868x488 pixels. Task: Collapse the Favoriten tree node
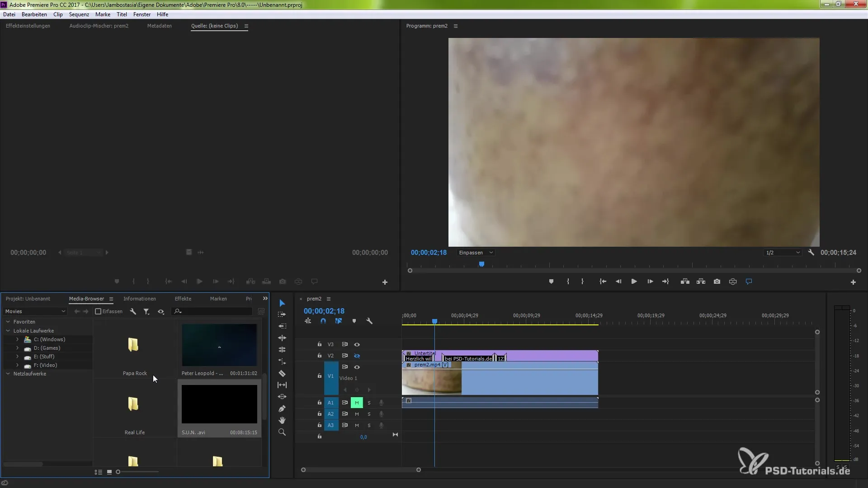click(8, 322)
